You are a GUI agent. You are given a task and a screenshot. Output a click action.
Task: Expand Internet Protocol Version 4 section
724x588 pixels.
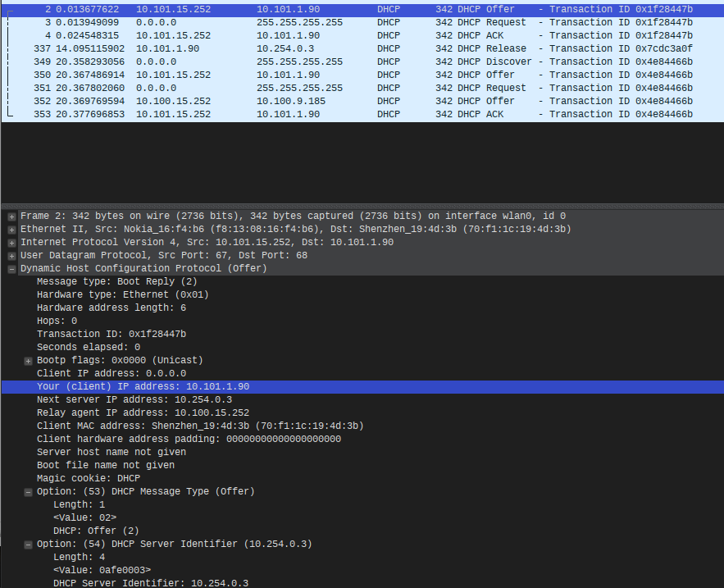point(12,243)
